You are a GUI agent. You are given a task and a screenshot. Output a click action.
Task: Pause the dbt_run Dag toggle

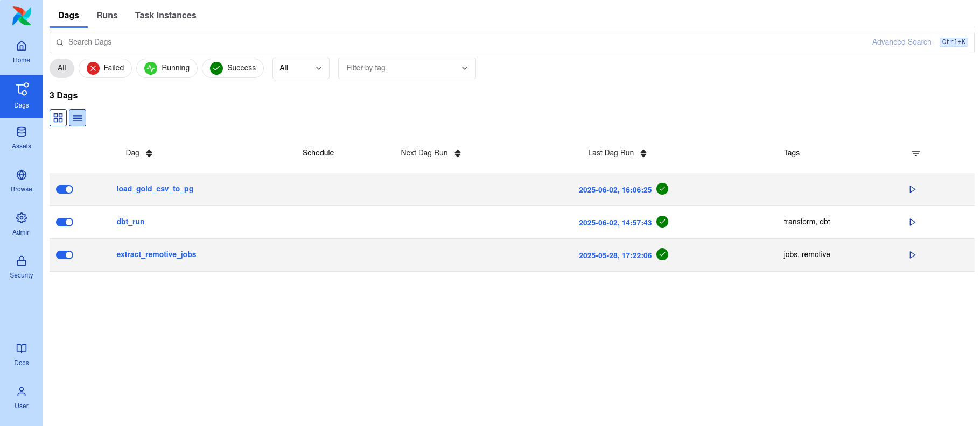click(65, 222)
